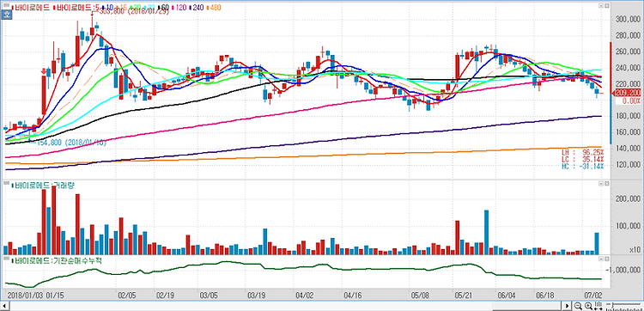644x311 pixels.
Task: Select the 10-day moving average legend
Action: [108, 8]
